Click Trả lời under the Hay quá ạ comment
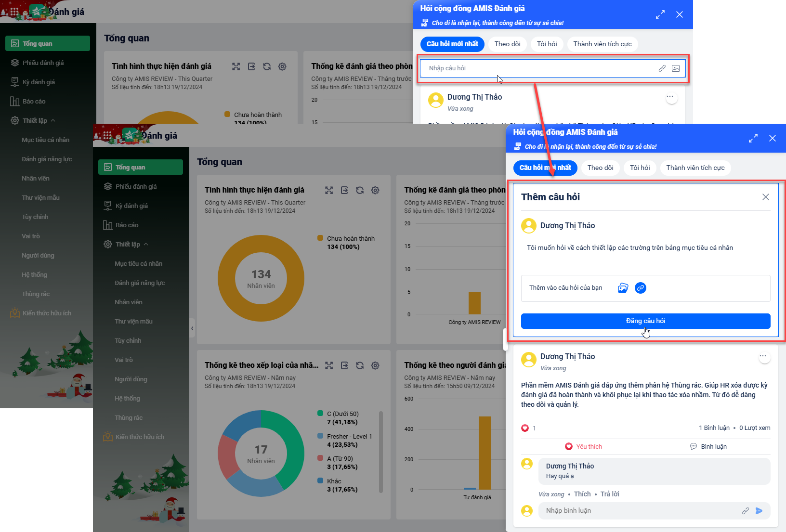Screen dimensions: 786x532 (610, 494)
